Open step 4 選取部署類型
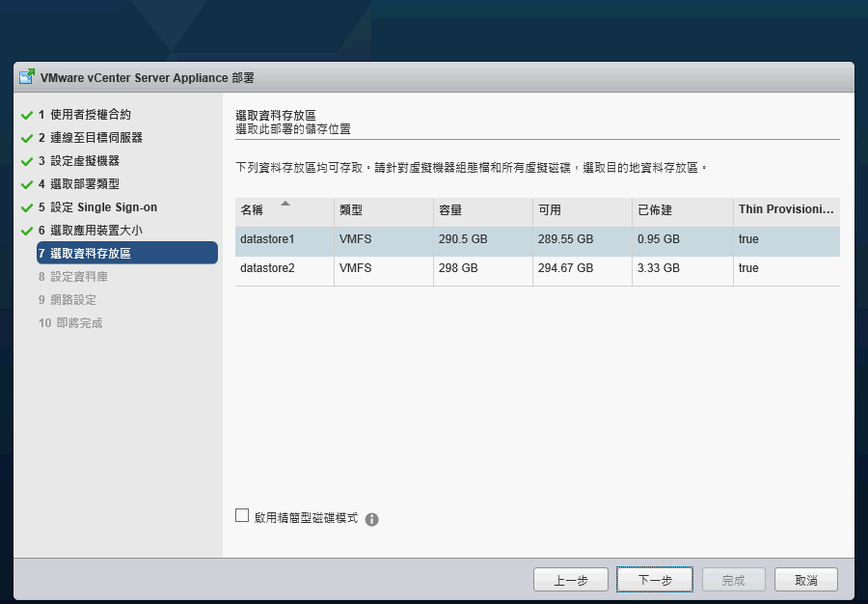The width and height of the screenshot is (868, 604). click(79, 184)
